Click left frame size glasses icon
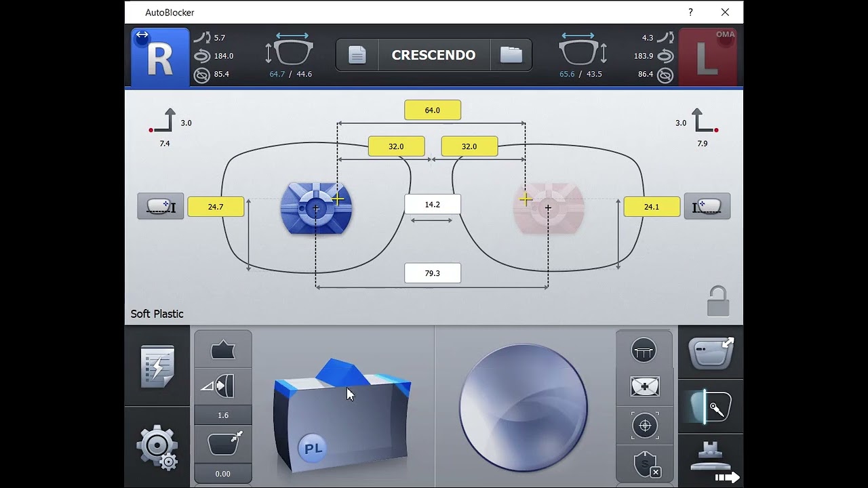 point(583,50)
